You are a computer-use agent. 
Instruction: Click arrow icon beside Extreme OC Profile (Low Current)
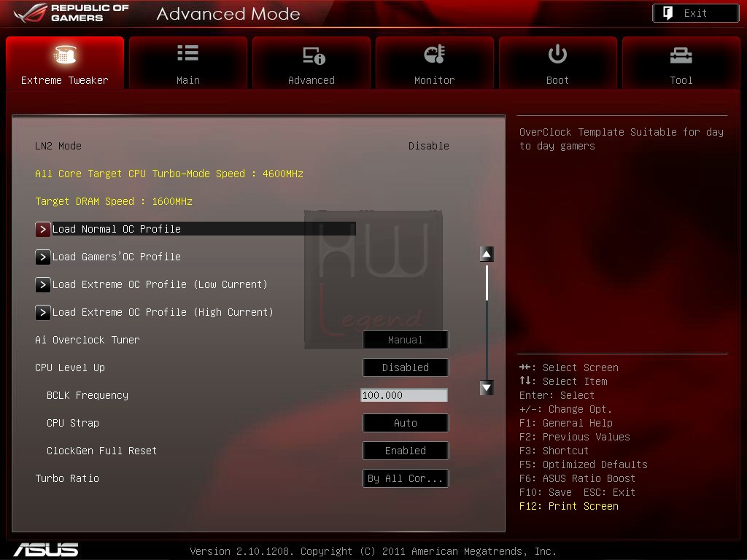(x=43, y=285)
